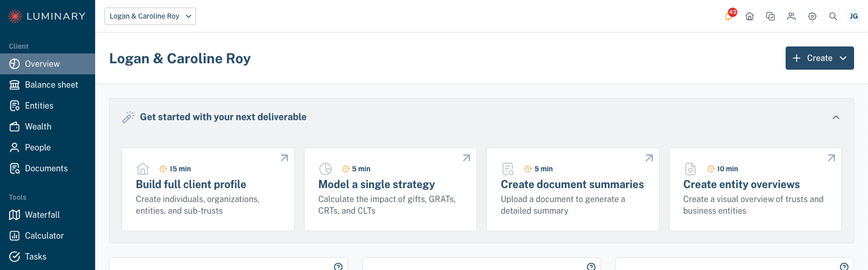Click file icon on Create entity overviews card

click(x=690, y=169)
